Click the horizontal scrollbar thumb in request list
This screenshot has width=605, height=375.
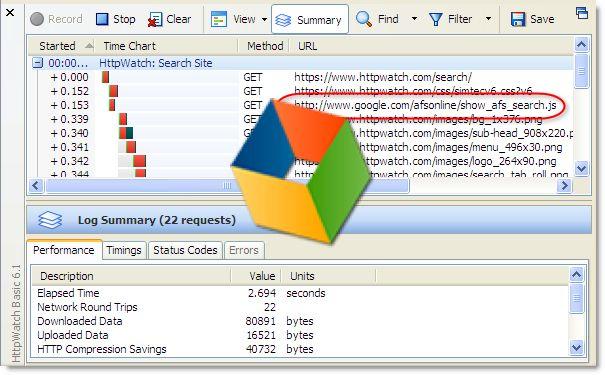tap(227, 186)
